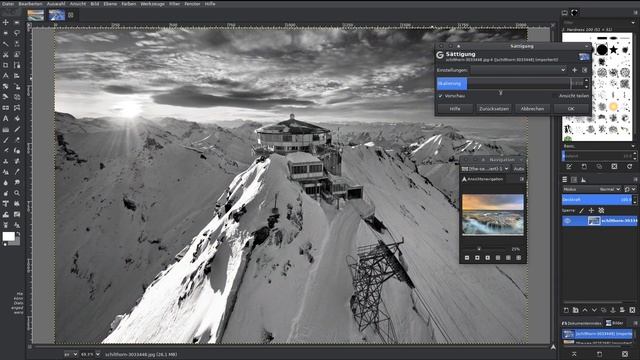Select the Scissors tool in the toolbox
The width and height of the screenshot is (640, 360).
[6, 54]
